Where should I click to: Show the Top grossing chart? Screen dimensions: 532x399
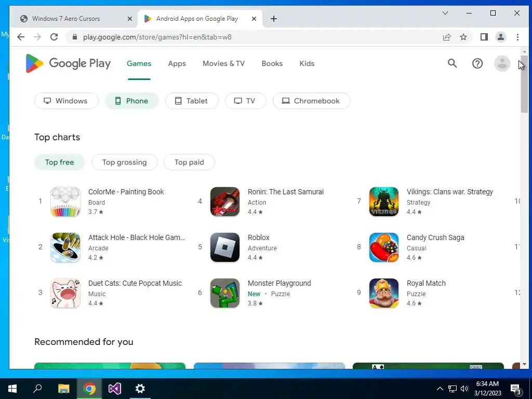[125, 162]
